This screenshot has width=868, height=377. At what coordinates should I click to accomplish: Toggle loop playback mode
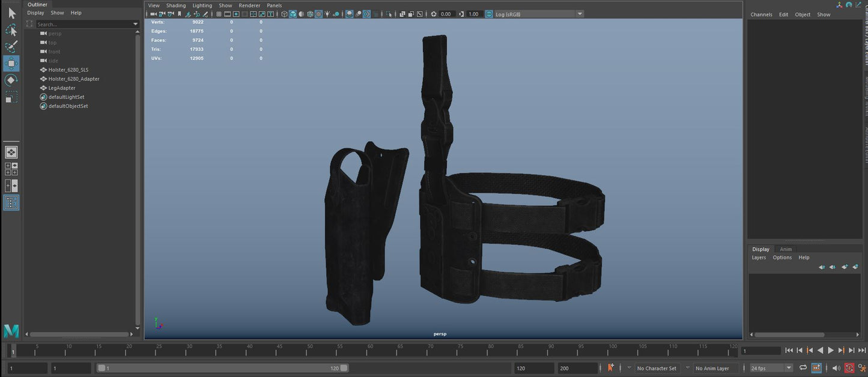[803, 368]
